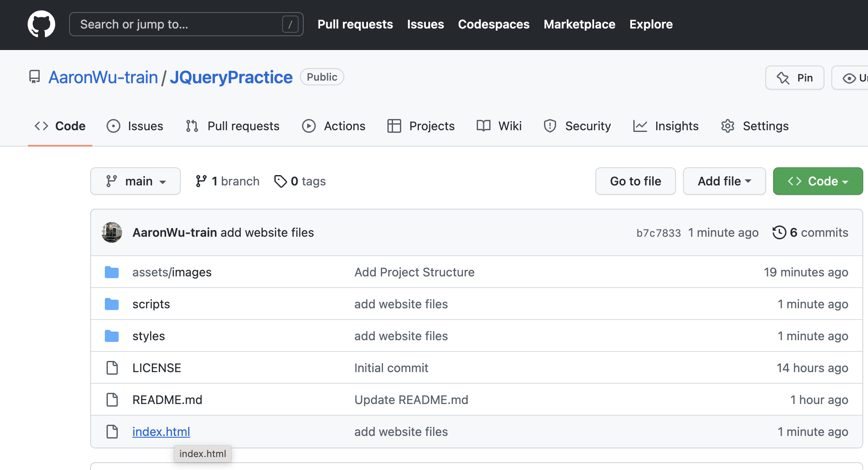Click AaronWu-train avatar thumbnail in commit row
The height and width of the screenshot is (470, 868).
pos(112,232)
